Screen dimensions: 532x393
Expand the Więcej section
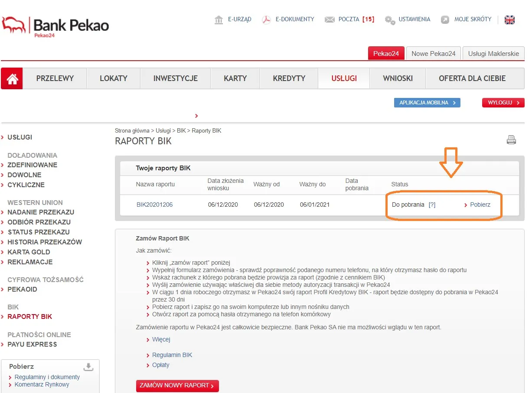pos(160,339)
